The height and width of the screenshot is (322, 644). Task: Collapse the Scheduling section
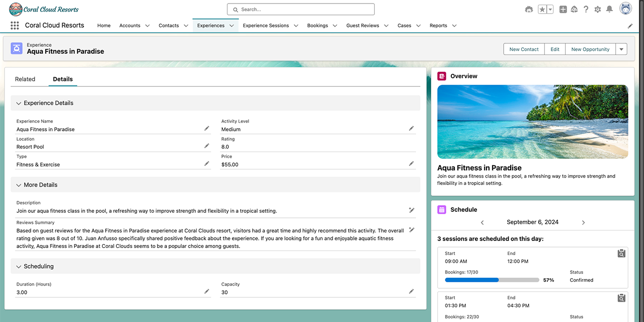pos(19,267)
